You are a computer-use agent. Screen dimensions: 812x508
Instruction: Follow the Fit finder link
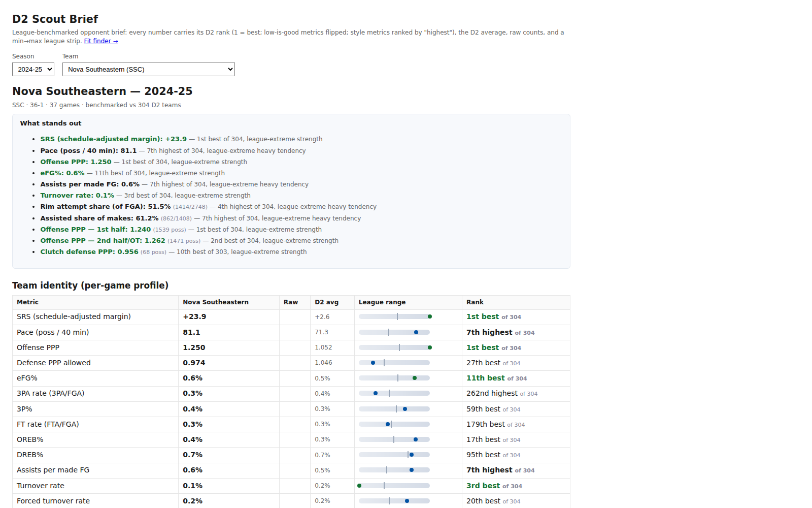[101, 41]
